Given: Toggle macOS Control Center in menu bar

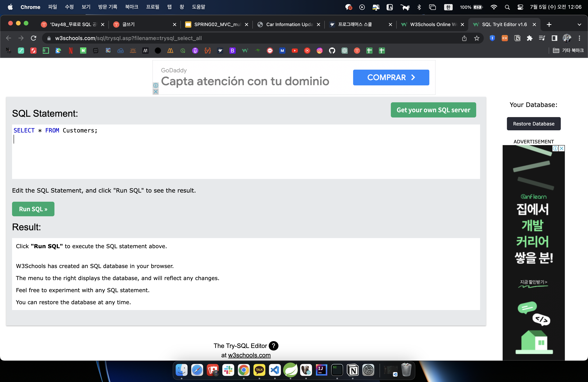Looking at the screenshot, I should 520,7.
